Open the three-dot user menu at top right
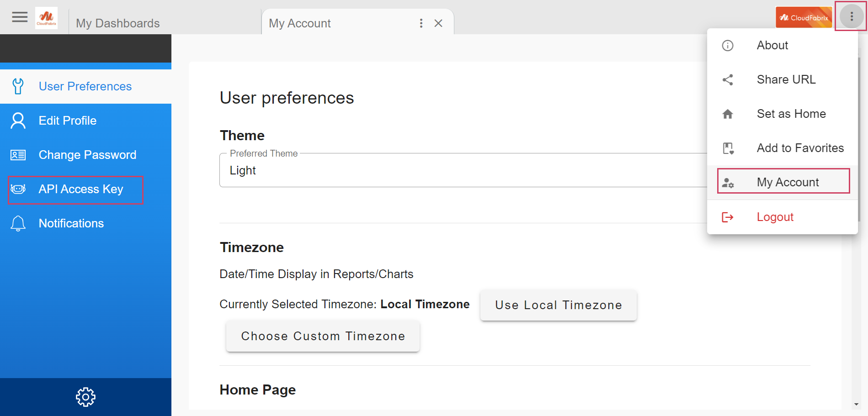The image size is (868, 416). click(x=851, y=17)
